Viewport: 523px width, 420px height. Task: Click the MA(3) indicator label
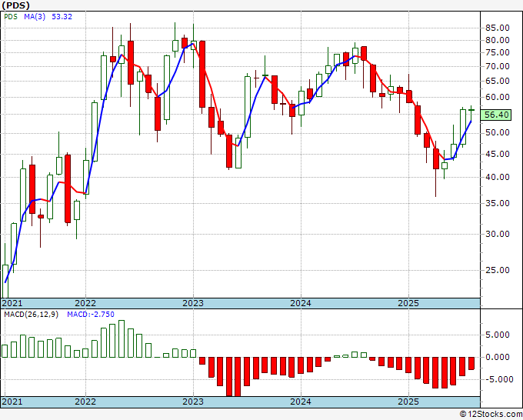click(35, 17)
